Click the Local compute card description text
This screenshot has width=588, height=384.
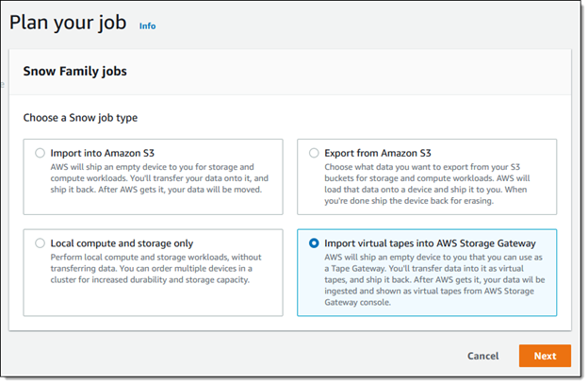[x=155, y=268]
